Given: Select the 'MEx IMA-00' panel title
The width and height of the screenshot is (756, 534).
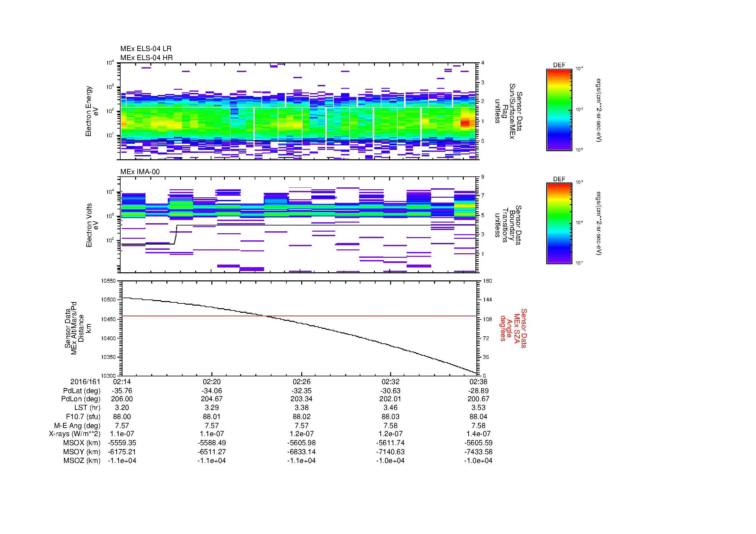Looking at the screenshot, I should pos(140,172).
